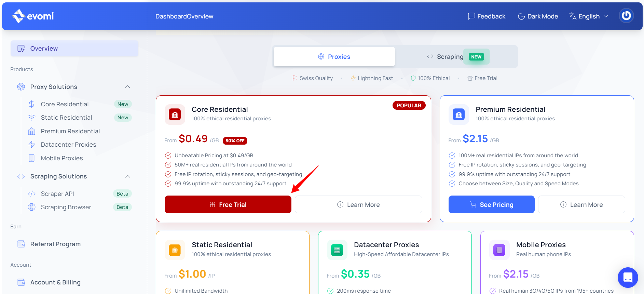Click the Lightning Fast bolt icon
Screen dimensions: 644x294
(x=353, y=78)
